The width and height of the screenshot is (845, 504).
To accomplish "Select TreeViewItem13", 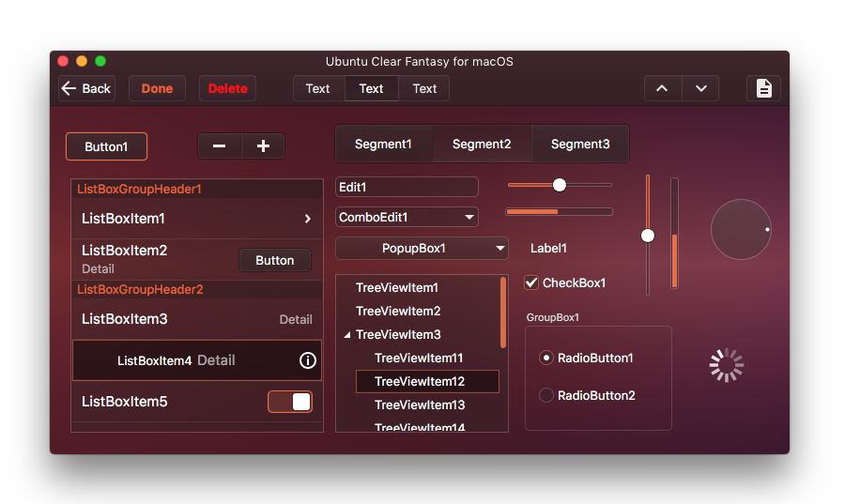I will 420,405.
